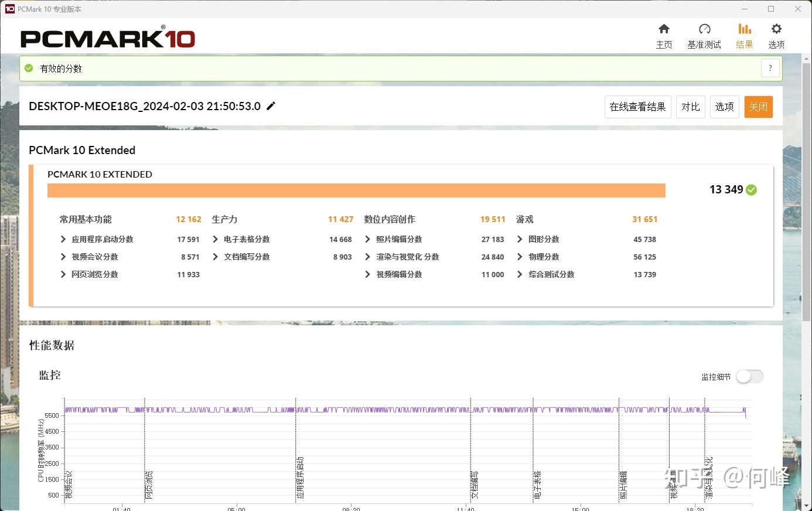Click the 数位内容创作 heading
The width and height of the screenshot is (812, 511).
(390, 219)
